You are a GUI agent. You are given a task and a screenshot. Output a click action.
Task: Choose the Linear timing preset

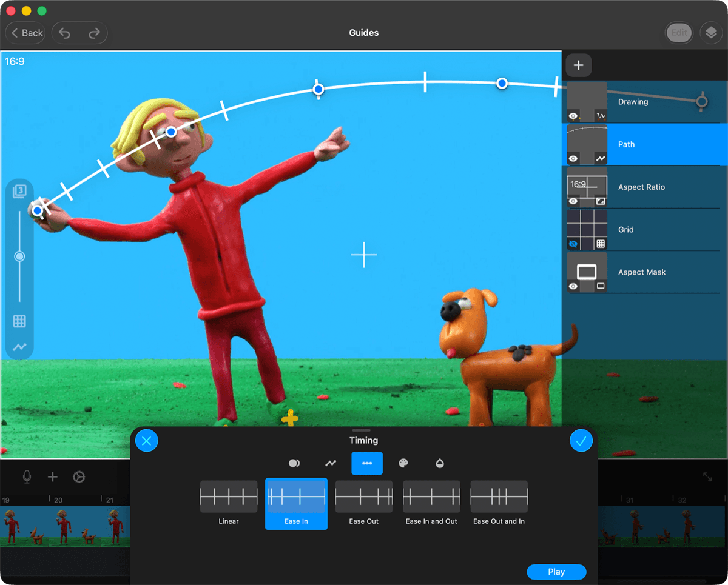pyautogui.click(x=229, y=504)
